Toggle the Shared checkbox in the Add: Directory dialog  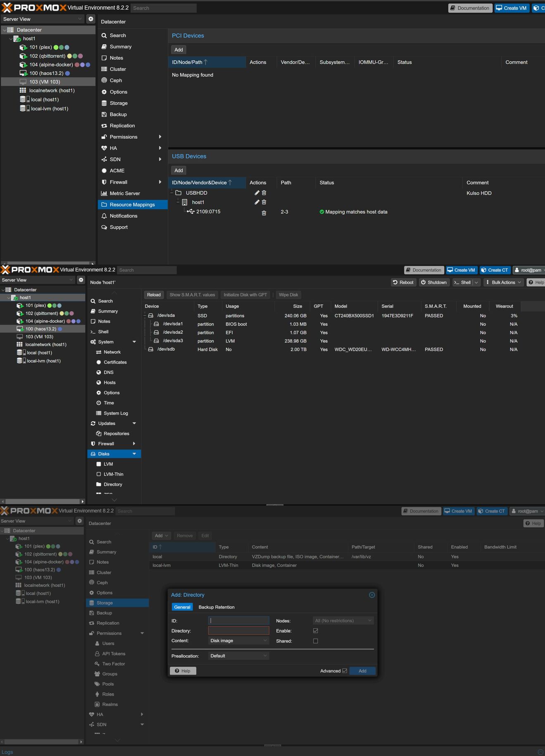(316, 641)
